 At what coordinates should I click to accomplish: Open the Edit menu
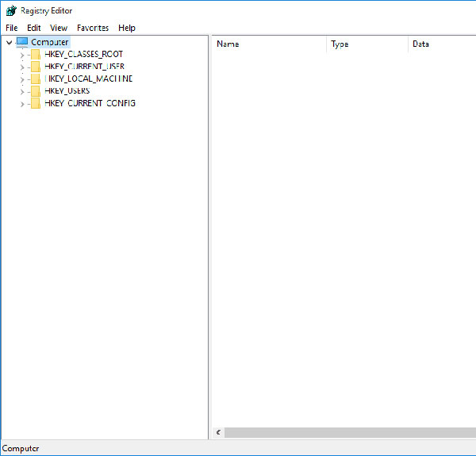pyautogui.click(x=33, y=28)
